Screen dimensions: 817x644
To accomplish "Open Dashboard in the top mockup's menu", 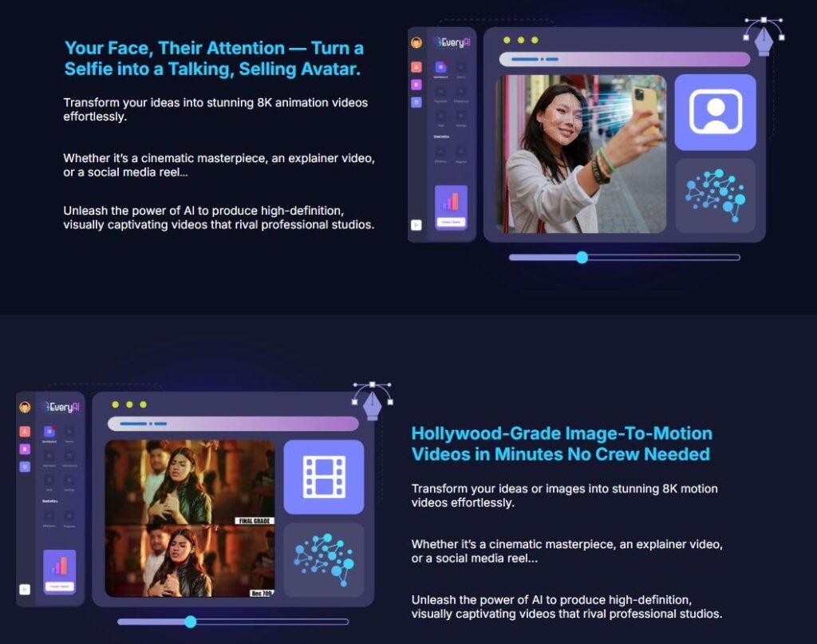I will click(x=440, y=69).
